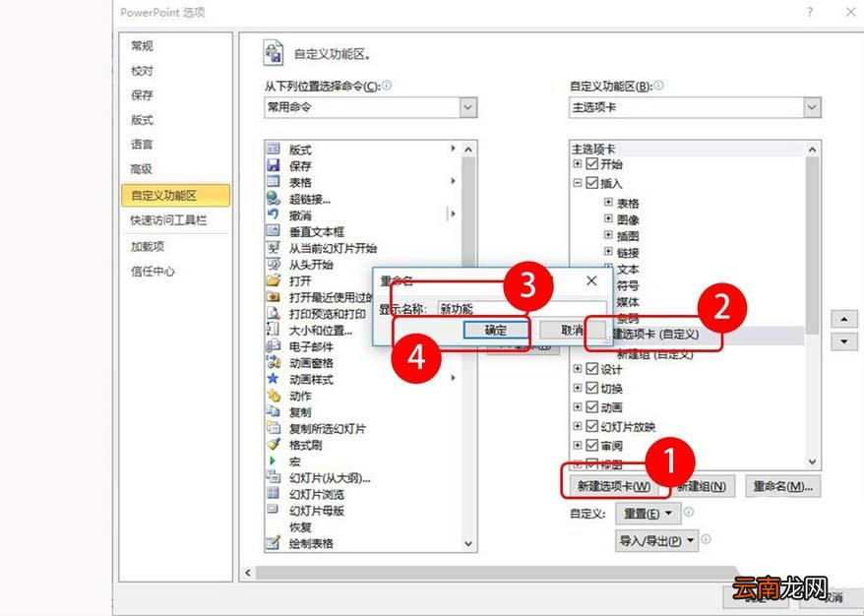Uncheck the 审阅 tab checkbox

[591, 445]
